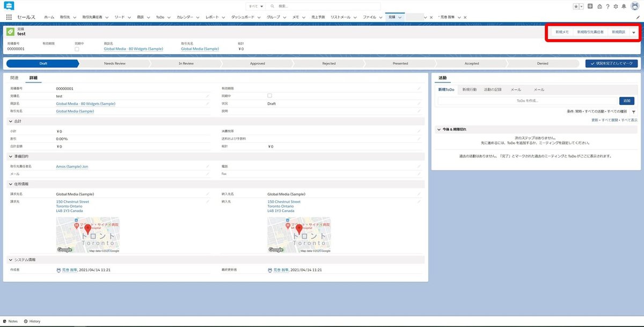Click the navigation bar edit pencil
The image size is (644, 327).
pos(638,17)
